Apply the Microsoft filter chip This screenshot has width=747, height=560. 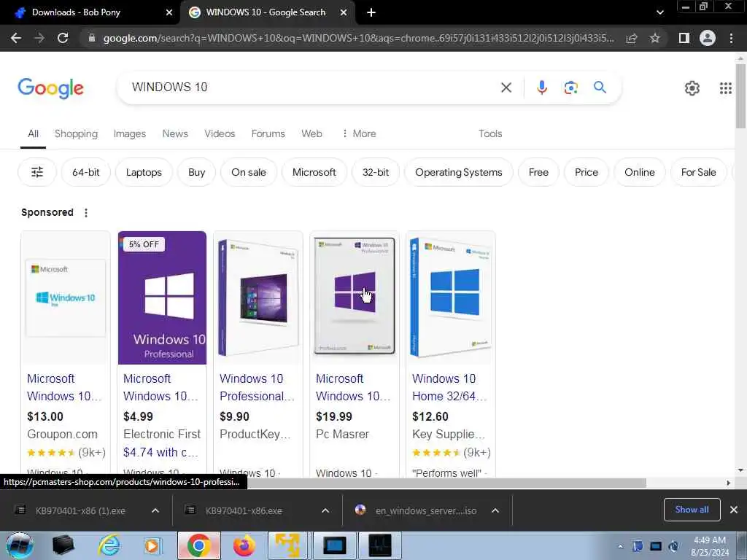pos(314,172)
